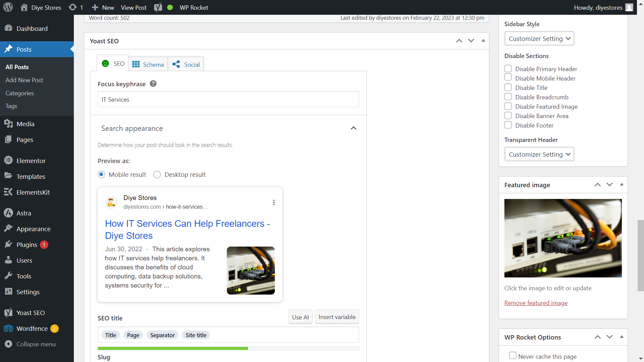Move Featured image panel up

[x=598, y=185]
